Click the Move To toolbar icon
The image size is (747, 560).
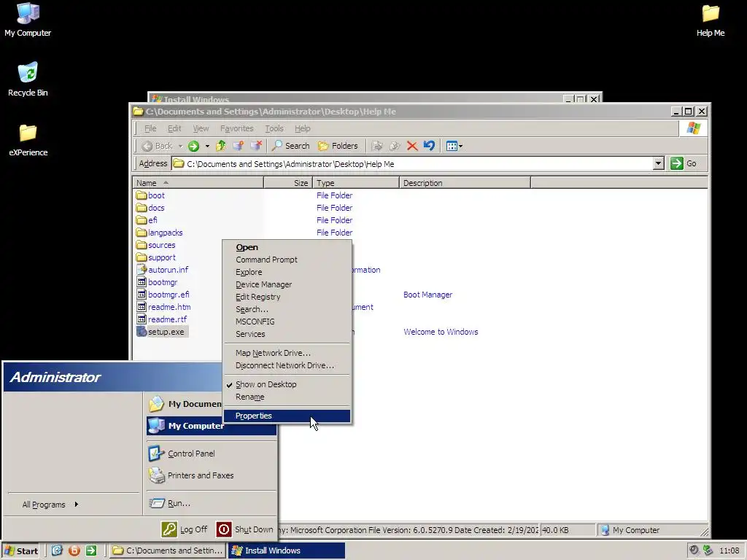pyautogui.click(x=377, y=146)
